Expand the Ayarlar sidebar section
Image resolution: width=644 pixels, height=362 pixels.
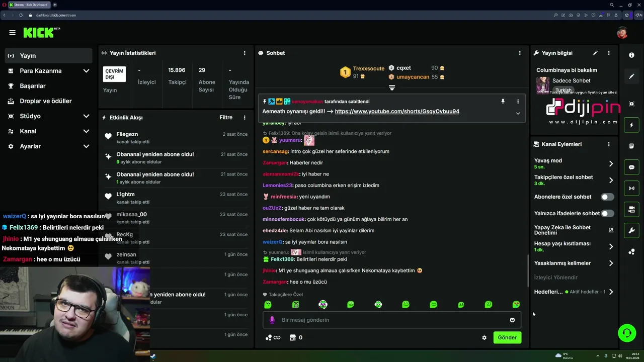(x=86, y=146)
